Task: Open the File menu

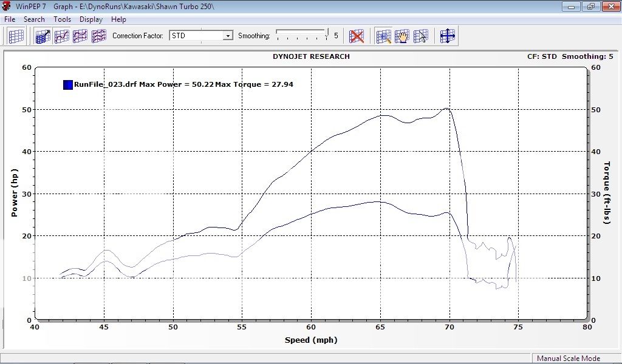Action: [10, 19]
